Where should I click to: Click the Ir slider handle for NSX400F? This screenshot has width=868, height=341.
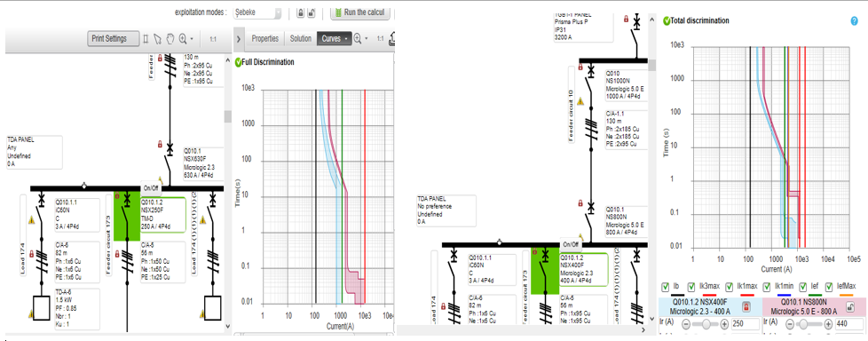[x=706, y=325]
